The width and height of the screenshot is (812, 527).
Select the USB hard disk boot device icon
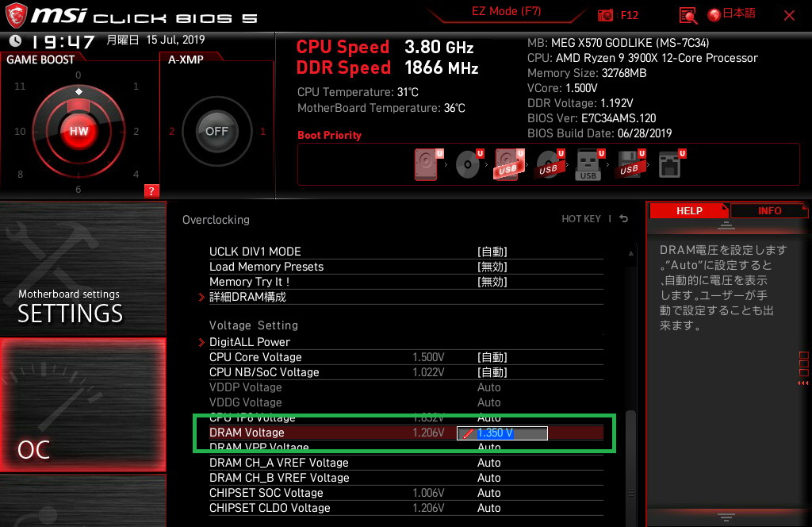tap(508, 164)
